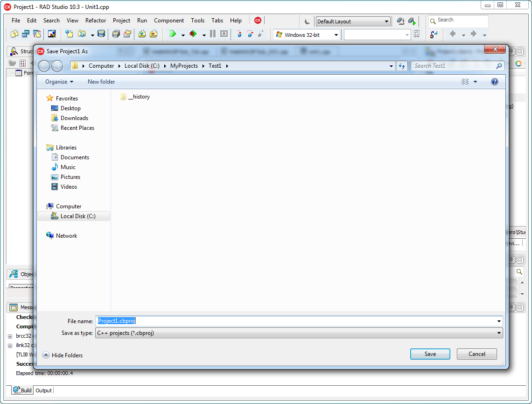The image size is (532, 404).
Task: Open the Tools menu
Action: click(x=197, y=21)
